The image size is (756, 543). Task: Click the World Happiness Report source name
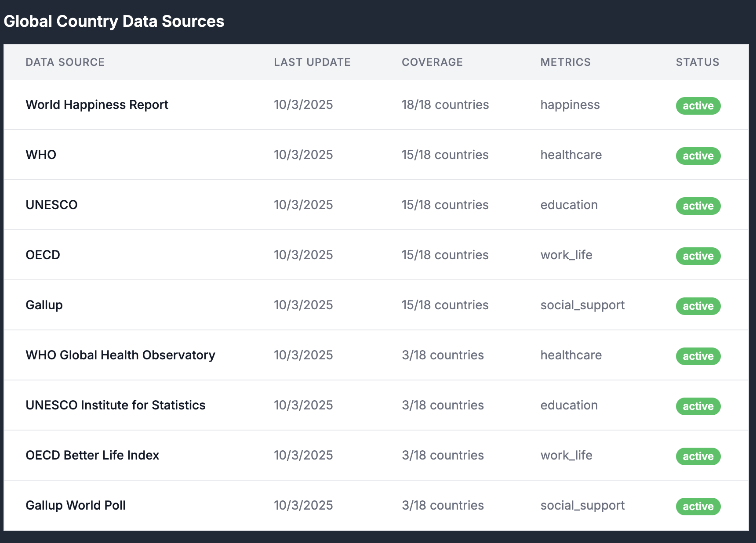97,105
